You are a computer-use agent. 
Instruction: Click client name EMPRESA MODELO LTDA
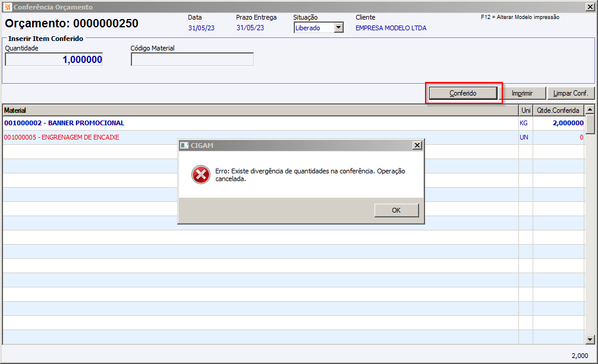click(x=391, y=28)
